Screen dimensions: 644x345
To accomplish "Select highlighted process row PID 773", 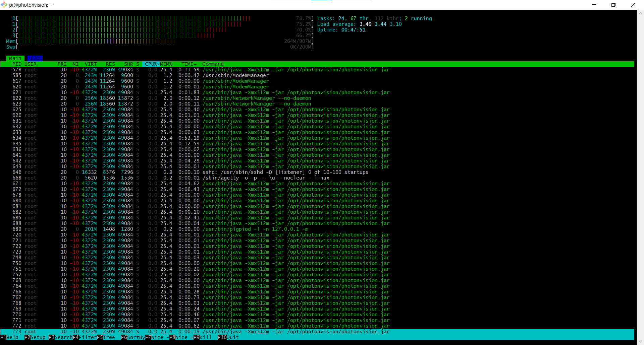I will point(317,332).
